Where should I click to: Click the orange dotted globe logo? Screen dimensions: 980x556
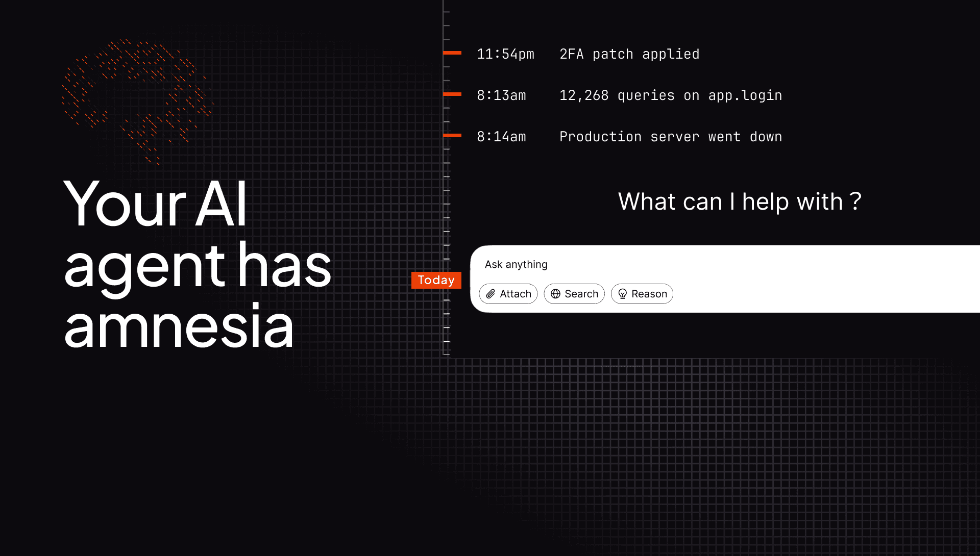pyautogui.click(x=138, y=101)
